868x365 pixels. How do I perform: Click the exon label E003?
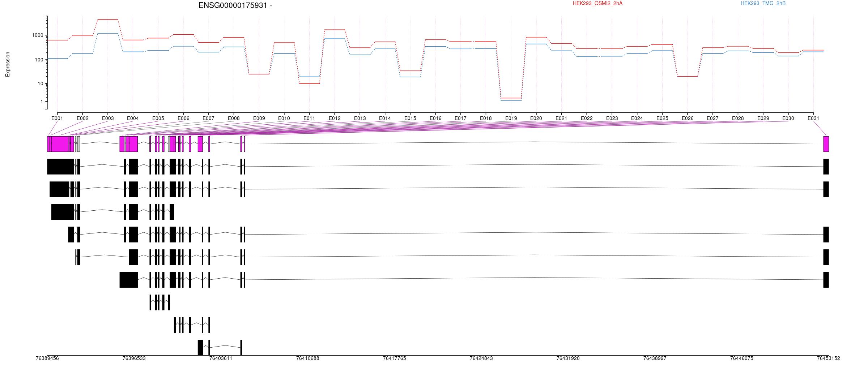tap(108, 118)
